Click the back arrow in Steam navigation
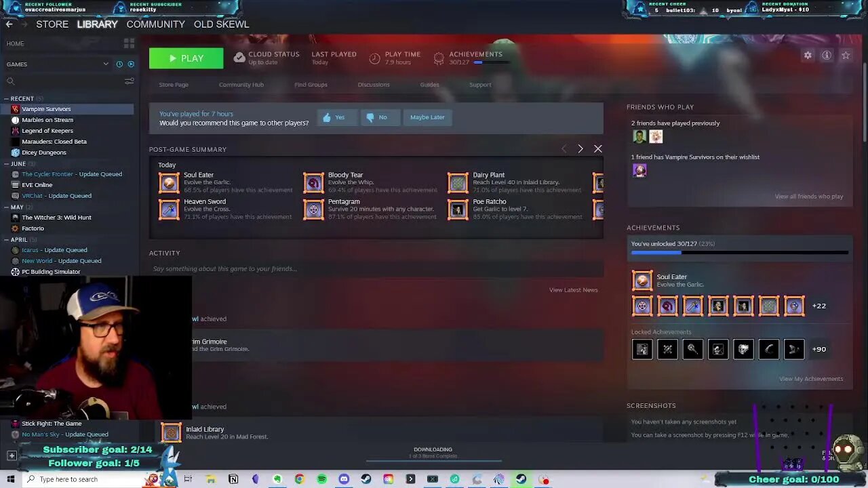Screen dimensions: 868x488 click(9, 24)
